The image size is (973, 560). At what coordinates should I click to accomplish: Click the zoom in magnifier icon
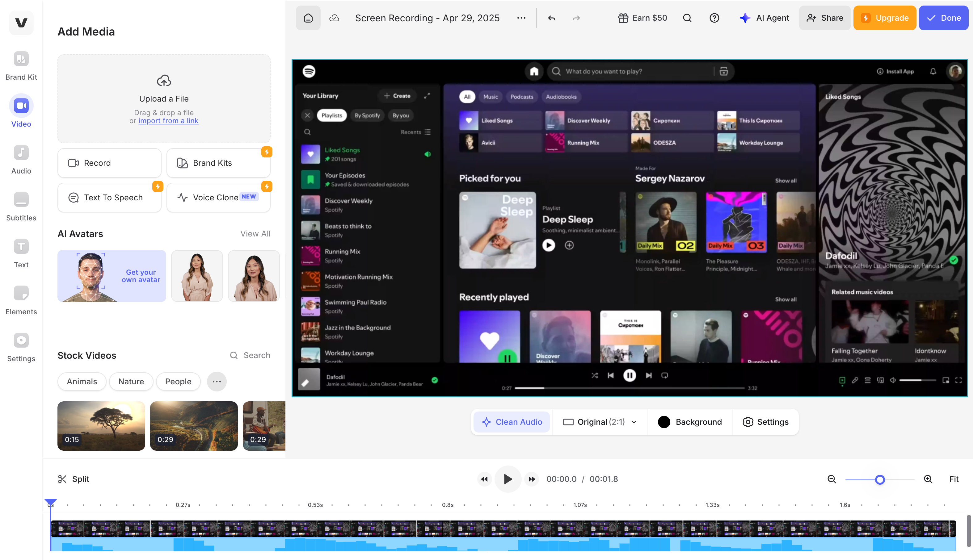point(928,479)
